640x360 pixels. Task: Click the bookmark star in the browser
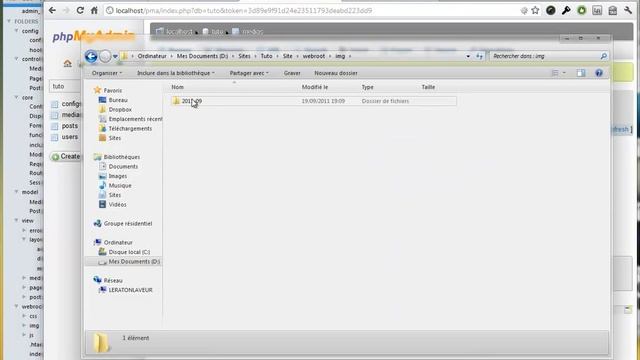click(535, 11)
